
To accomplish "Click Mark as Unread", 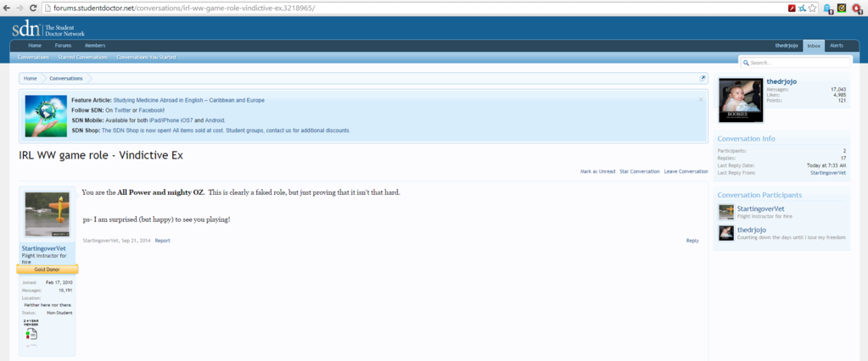I will click(x=597, y=171).
